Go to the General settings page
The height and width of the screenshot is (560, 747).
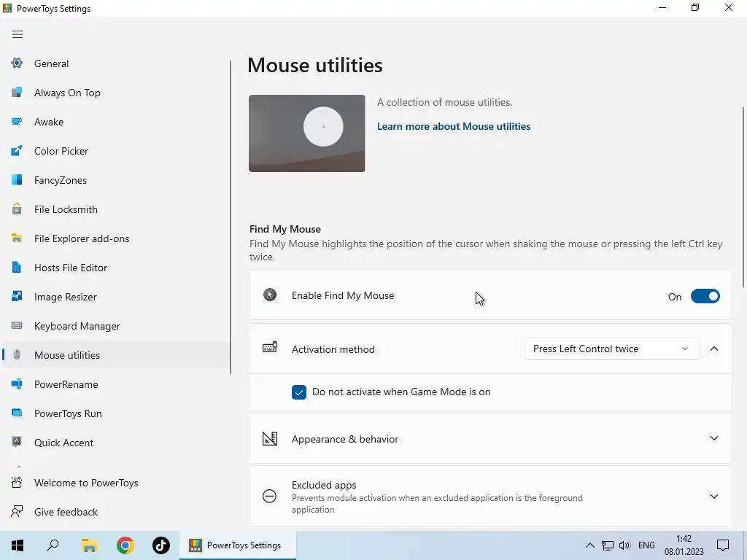pos(116,63)
